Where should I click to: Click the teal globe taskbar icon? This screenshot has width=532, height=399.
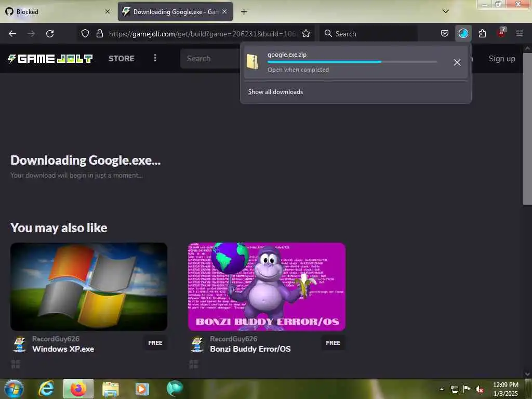pos(175,389)
